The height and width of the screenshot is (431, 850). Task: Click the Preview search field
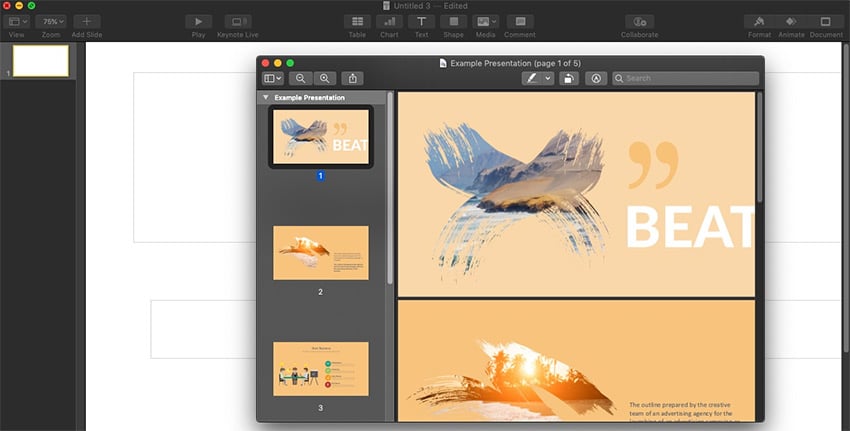pyautogui.click(x=690, y=78)
